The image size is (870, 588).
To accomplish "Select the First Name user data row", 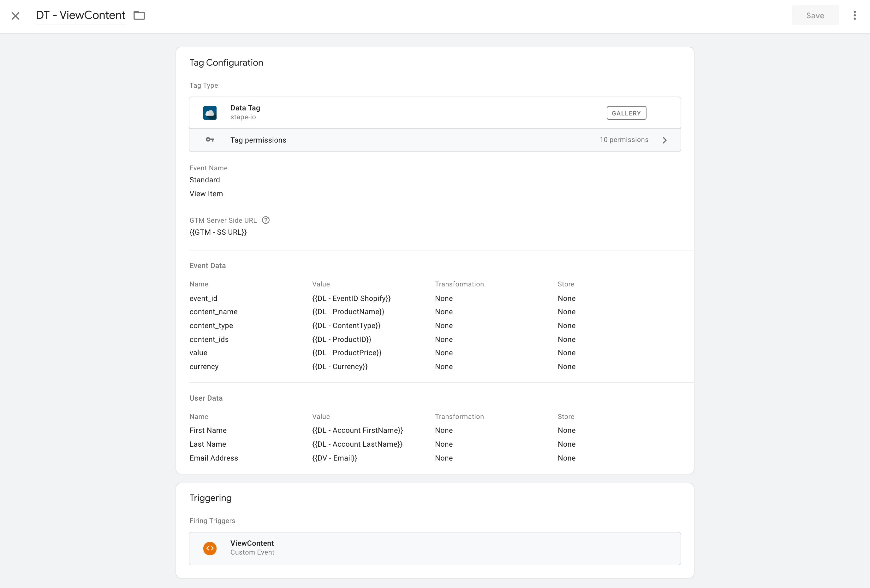I will click(208, 430).
